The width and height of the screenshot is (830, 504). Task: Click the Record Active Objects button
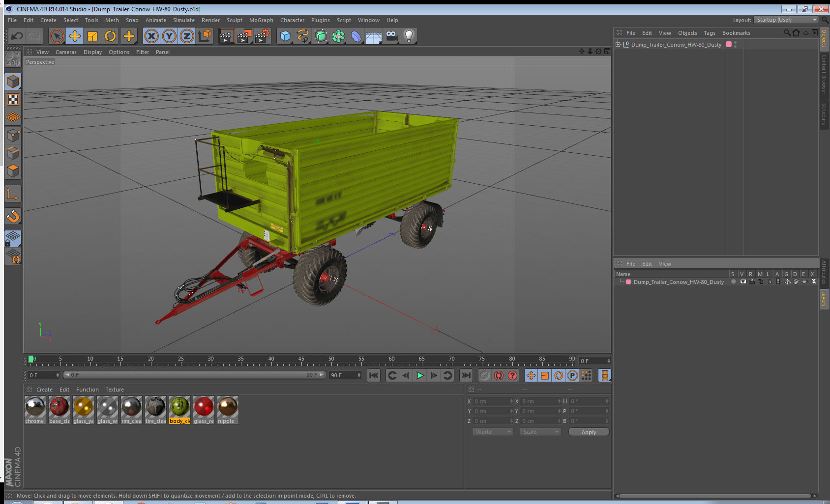tap(485, 375)
